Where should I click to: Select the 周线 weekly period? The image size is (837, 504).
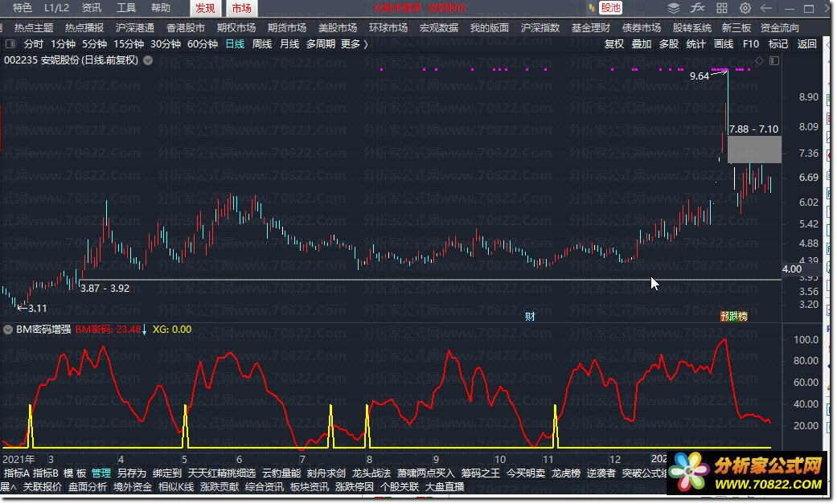(x=262, y=43)
